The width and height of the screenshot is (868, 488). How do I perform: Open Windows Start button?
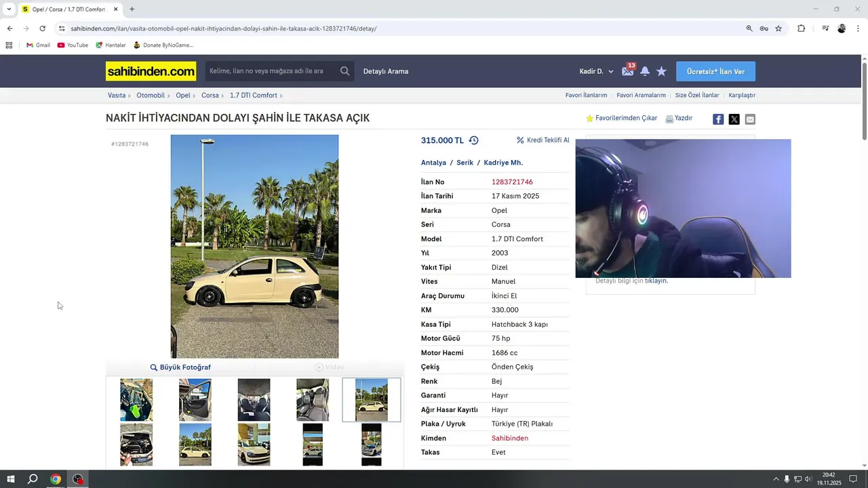pos(11,479)
